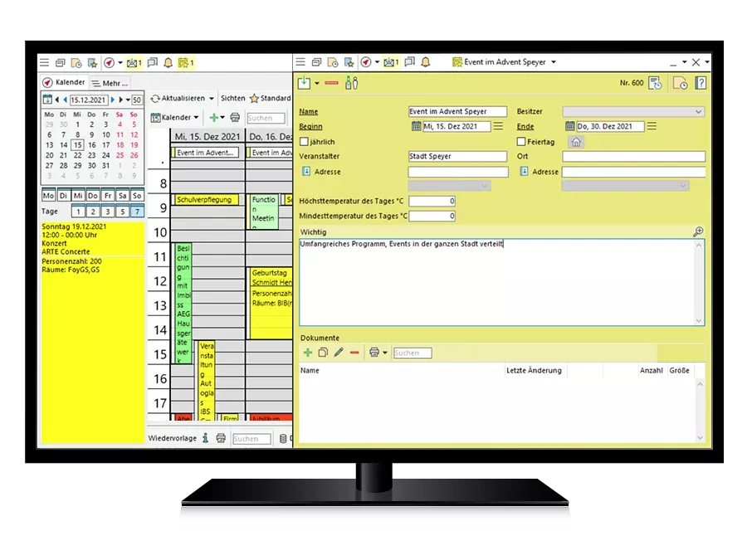This screenshot has height=560, width=747.
Task: Toggle the Sa weekday button in sidebar
Action: click(x=120, y=196)
